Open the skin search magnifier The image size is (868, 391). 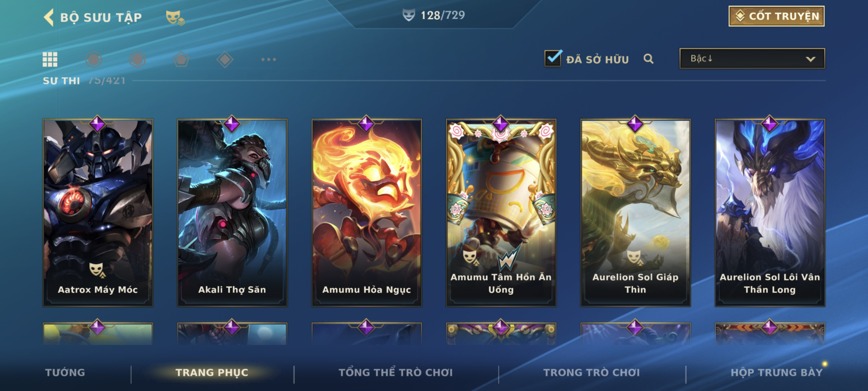648,59
